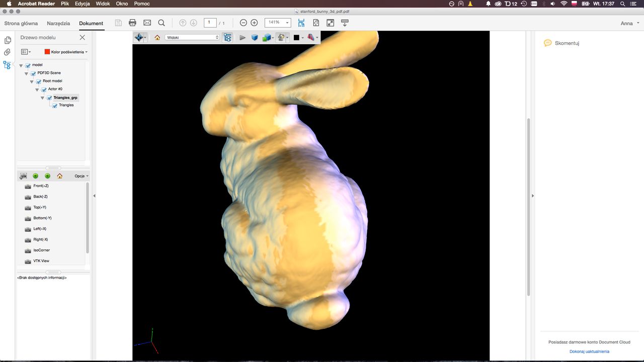Switch to Strona główna tab

tap(21, 23)
